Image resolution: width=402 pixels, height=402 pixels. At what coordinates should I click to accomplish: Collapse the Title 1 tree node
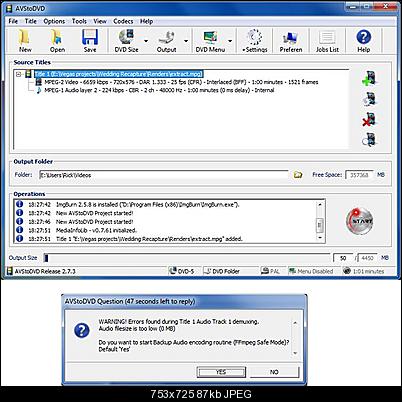(19, 74)
